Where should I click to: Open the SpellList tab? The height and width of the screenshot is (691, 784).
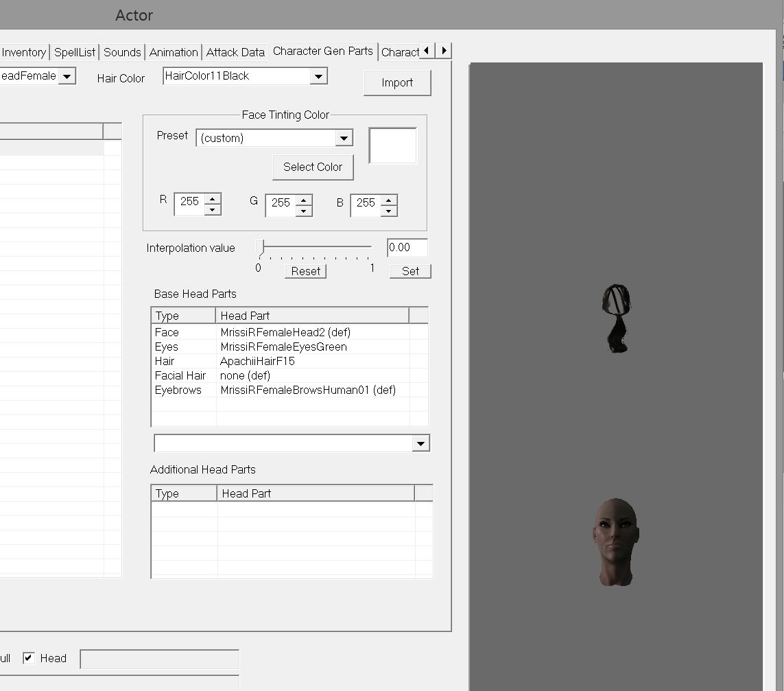[74, 52]
